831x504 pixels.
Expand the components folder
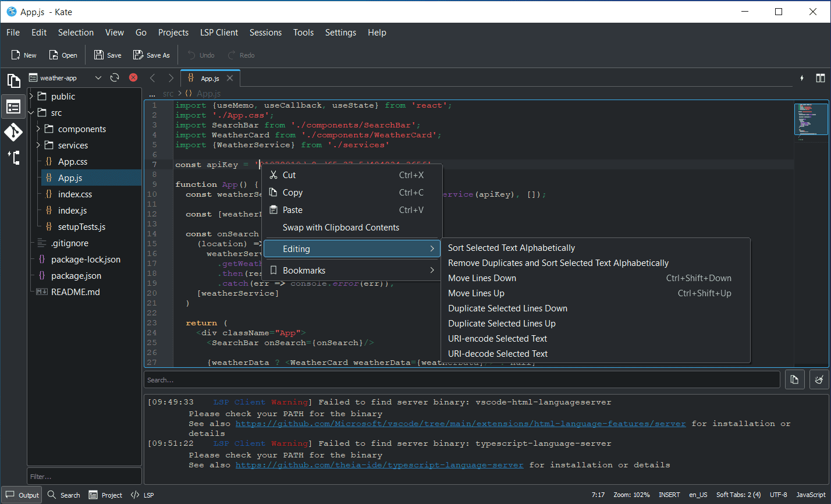point(38,129)
